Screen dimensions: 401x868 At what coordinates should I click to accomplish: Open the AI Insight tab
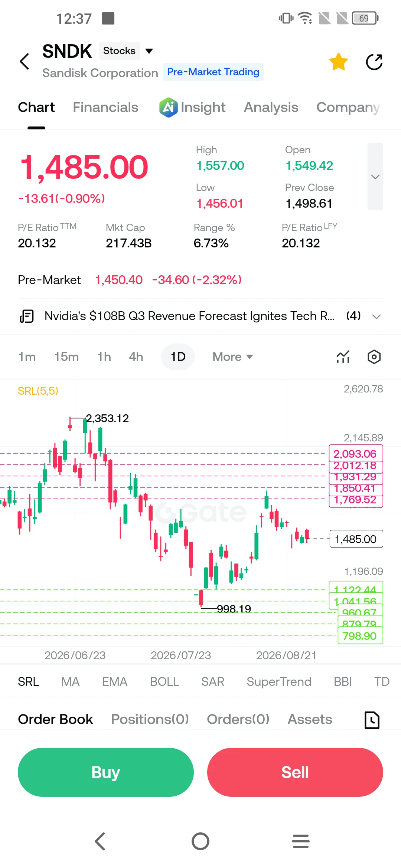pos(192,108)
